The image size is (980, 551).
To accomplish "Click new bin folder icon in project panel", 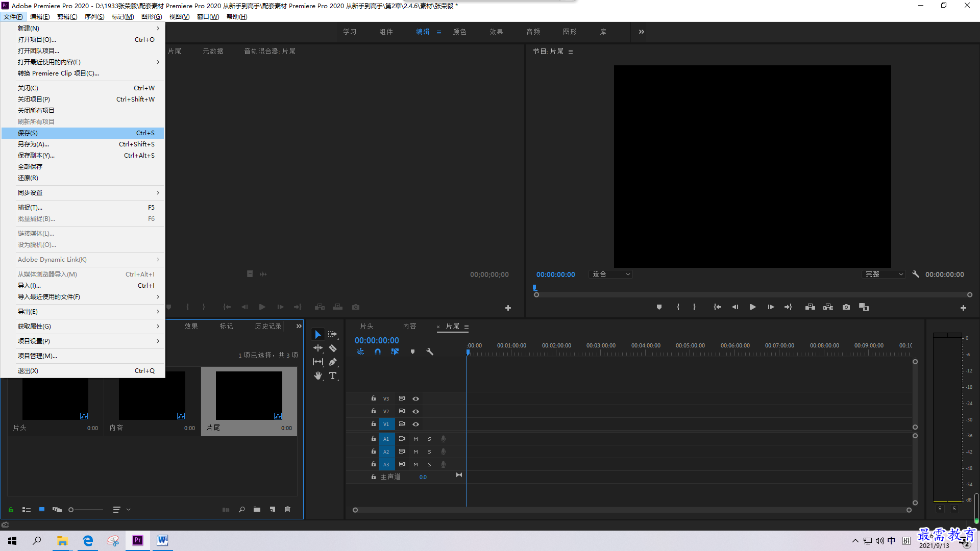I will click(x=257, y=510).
